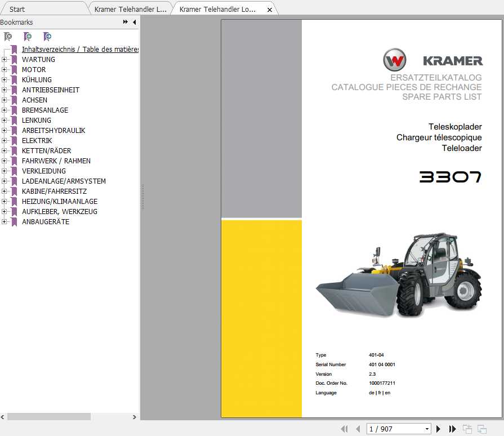This screenshot has height=436, width=504.
Task: Jump to last page button
Action: [452, 429]
